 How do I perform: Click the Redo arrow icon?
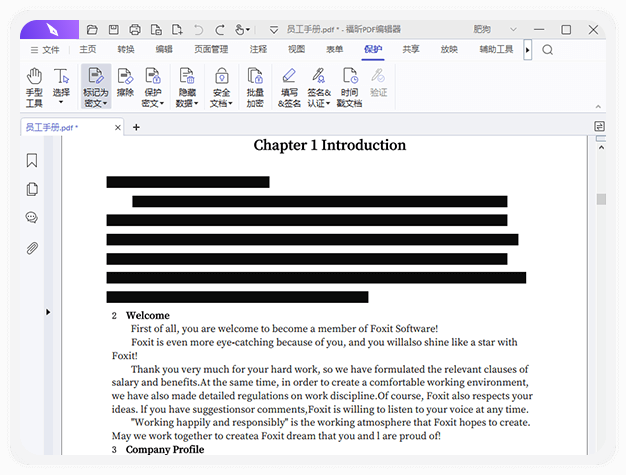[x=220, y=30]
